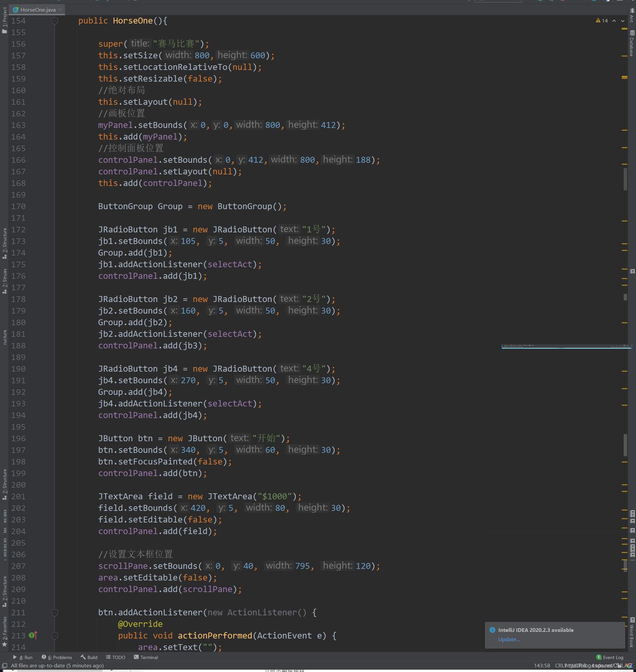Click 'scrollPane.setBounds' on line 207
The height and width of the screenshot is (672, 636).
coord(148,566)
